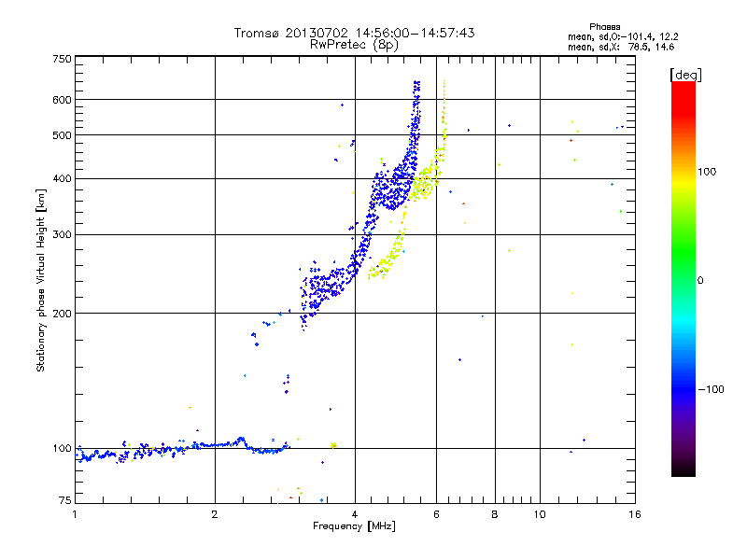
Task: Click the rainbow phase colorbar
Action: (684, 278)
